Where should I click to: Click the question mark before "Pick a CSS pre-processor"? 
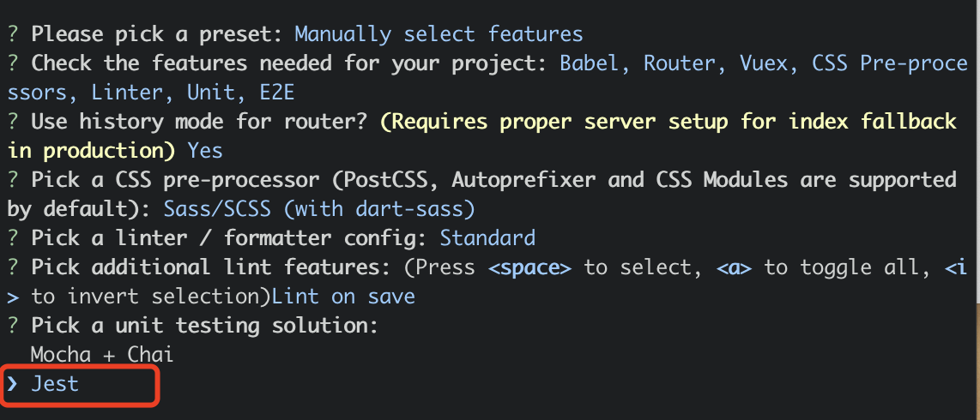pos(13,180)
